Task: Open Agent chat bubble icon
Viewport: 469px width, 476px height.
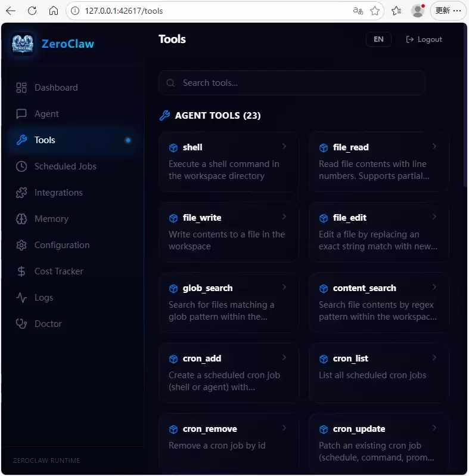Action: pos(21,114)
